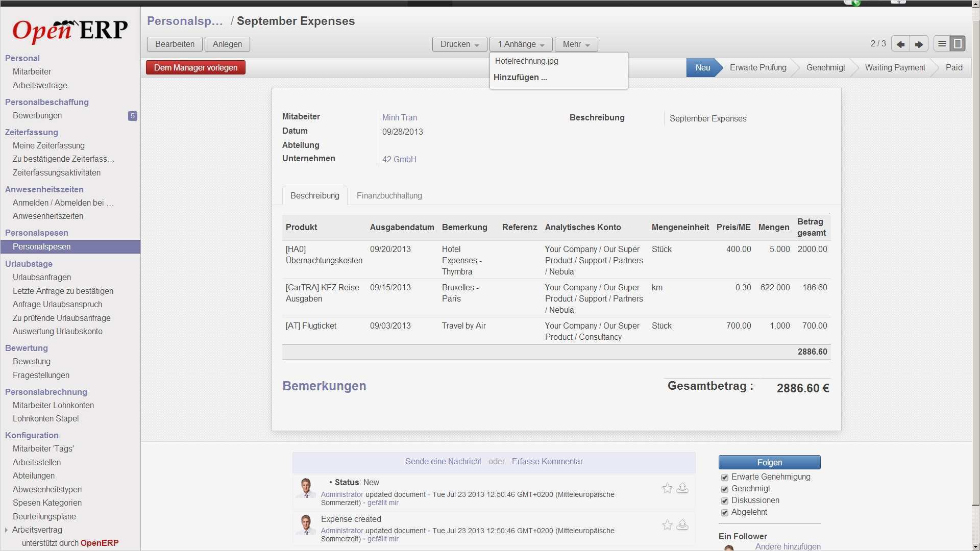Enable the Diskussionen follow checkbox
980x551 pixels.
tap(725, 500)
